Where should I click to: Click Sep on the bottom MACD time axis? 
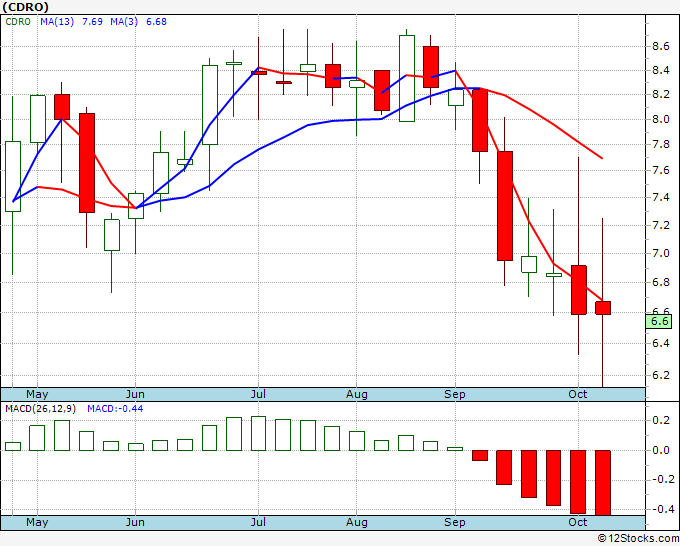point(455,523)
